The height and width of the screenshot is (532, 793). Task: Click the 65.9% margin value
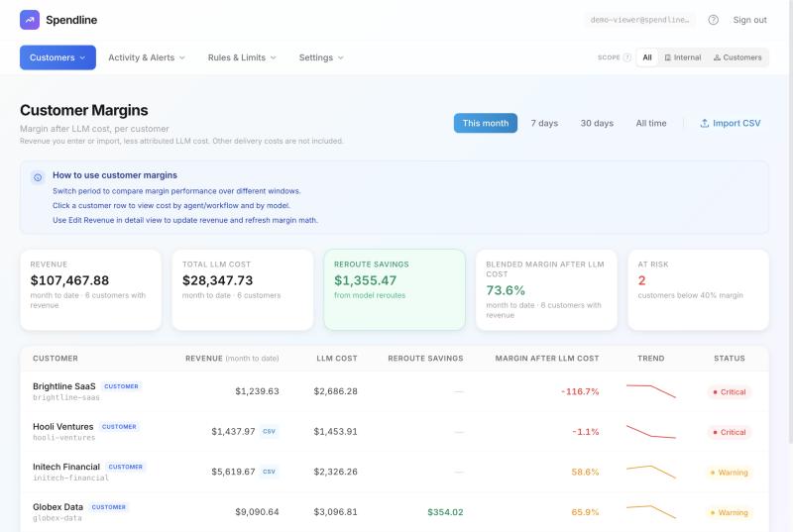pyautogui.click(x=585, y=512)
